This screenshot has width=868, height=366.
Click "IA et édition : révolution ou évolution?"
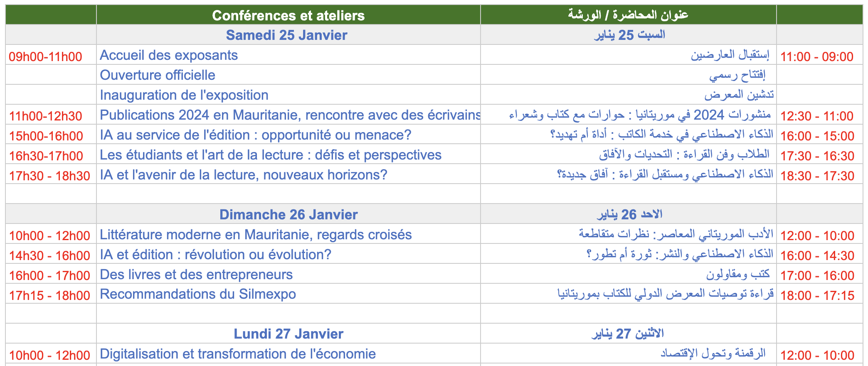point(215,255)
